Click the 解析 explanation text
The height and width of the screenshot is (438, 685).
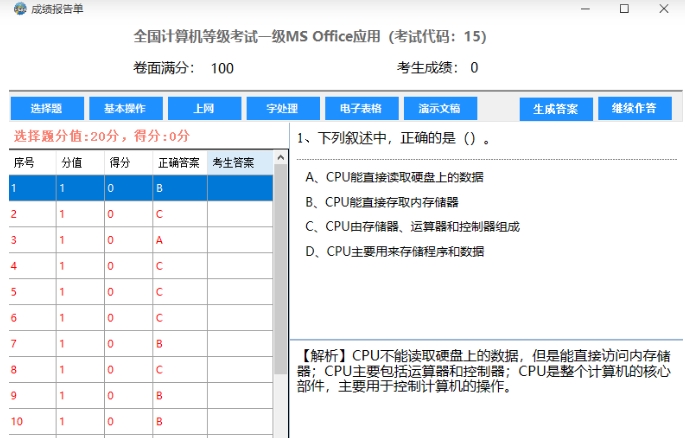[484, 371]
